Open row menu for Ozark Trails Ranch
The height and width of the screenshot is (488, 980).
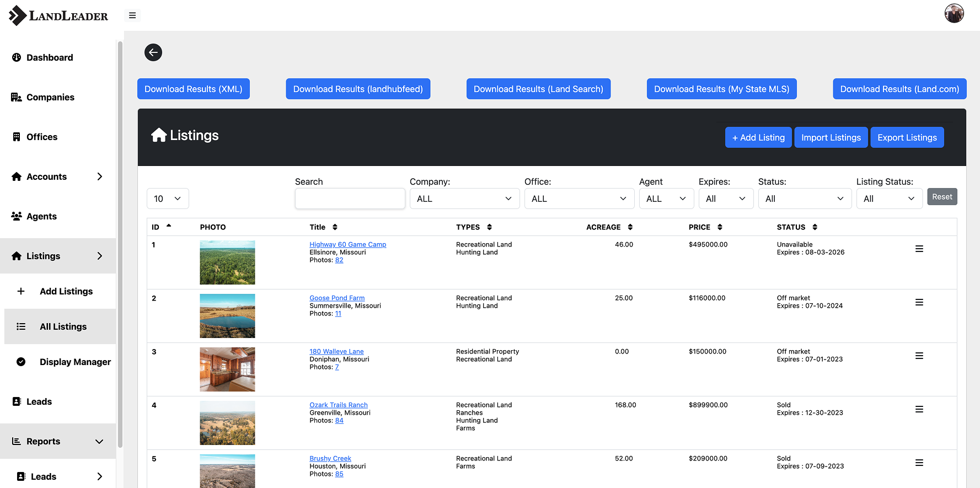[919, 409]
